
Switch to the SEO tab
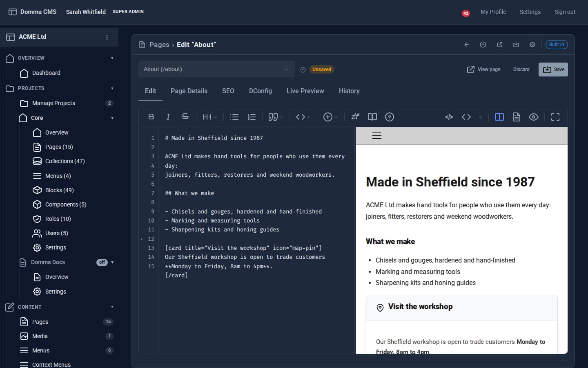pos(228,91)
